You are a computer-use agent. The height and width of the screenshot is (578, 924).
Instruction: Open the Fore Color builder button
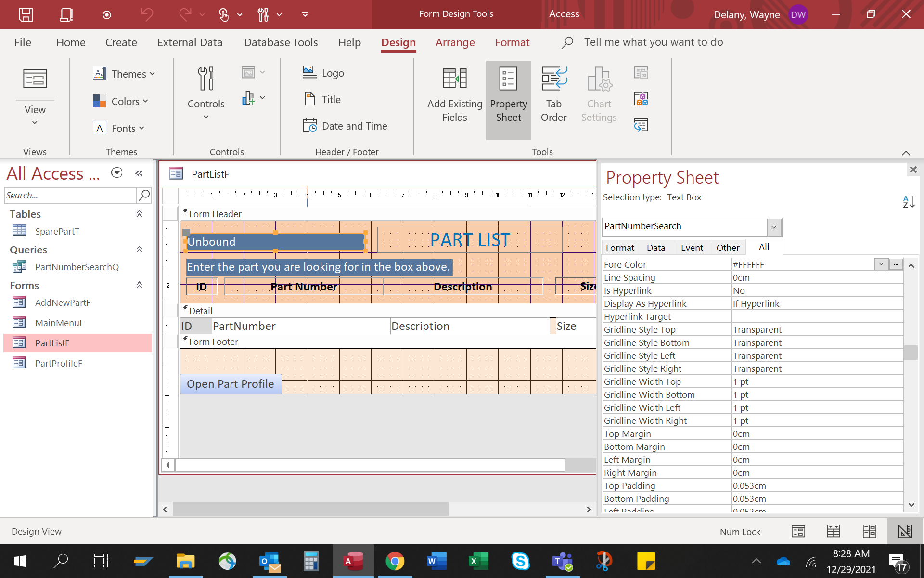[896, 264]
